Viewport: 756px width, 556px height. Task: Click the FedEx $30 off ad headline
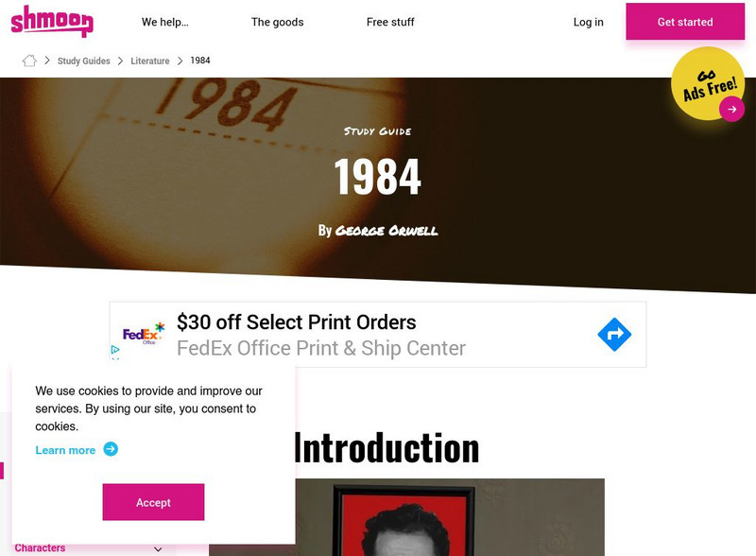(x=296, y=322)
